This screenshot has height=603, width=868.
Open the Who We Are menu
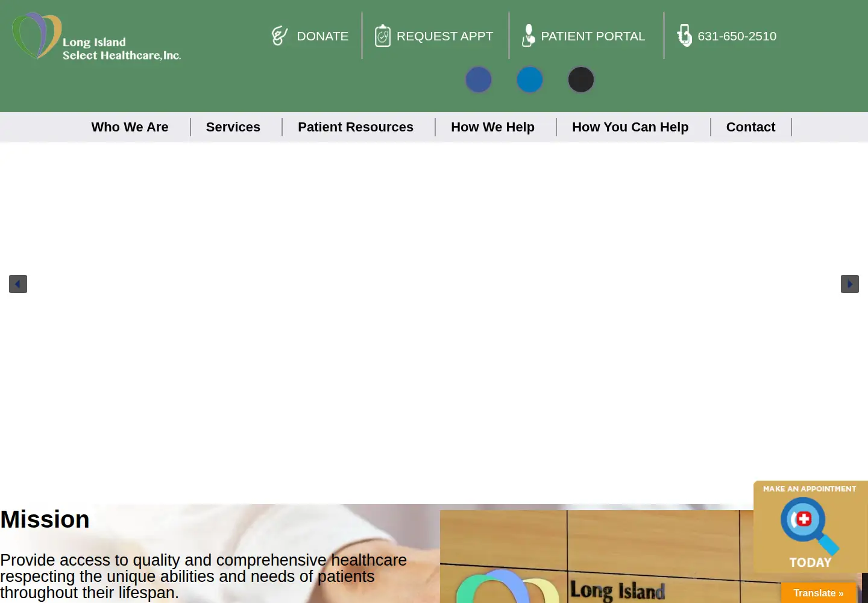pos(130,127)
